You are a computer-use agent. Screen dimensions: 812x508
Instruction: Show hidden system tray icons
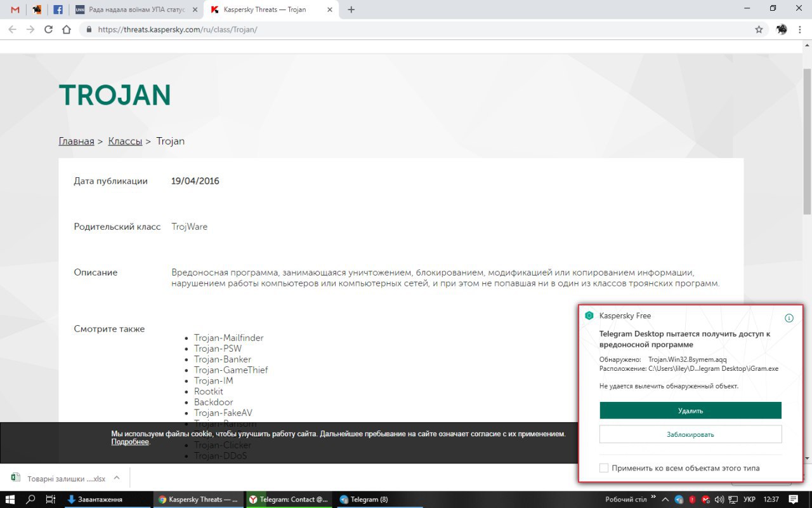(666, 499)
